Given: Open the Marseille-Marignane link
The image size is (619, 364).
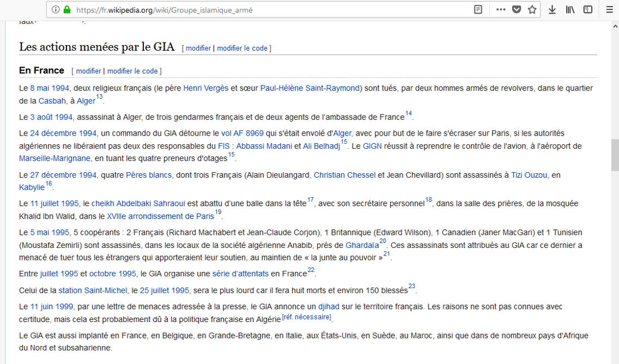Looking at the screenshot, I should 54,159.
